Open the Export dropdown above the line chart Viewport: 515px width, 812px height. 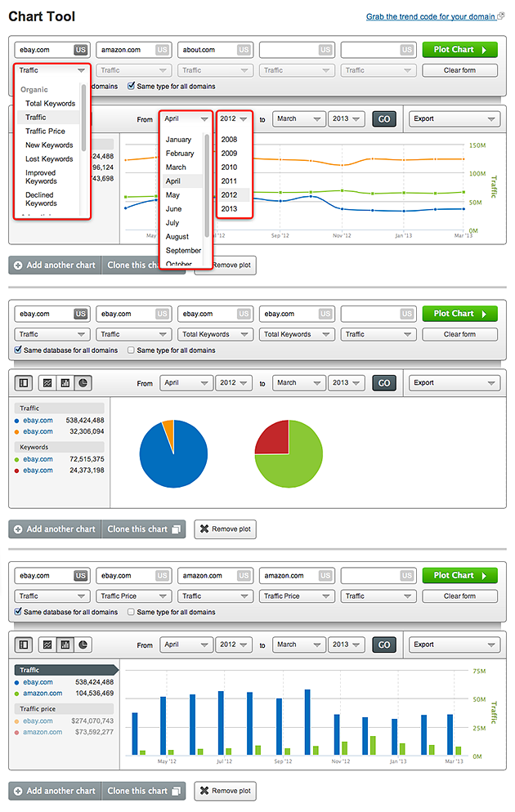[455, 119]
